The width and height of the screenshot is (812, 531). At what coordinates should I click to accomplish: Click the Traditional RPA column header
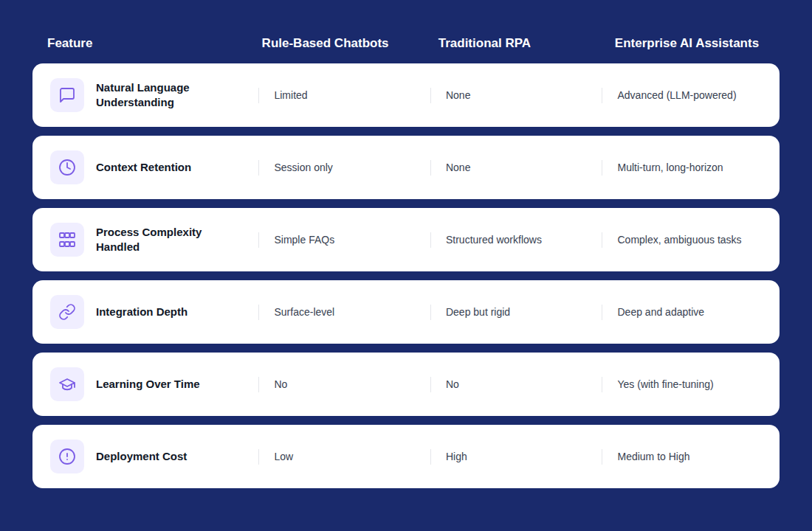484,43
